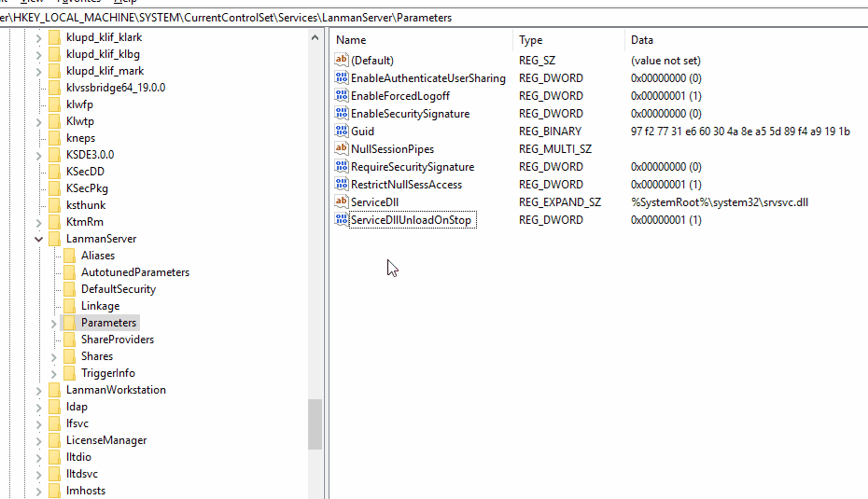Click REG_EXPAND_SZ type cell
Image resolution: width=868 pixels, height=499 pixels.
click(x=560, y=201)
